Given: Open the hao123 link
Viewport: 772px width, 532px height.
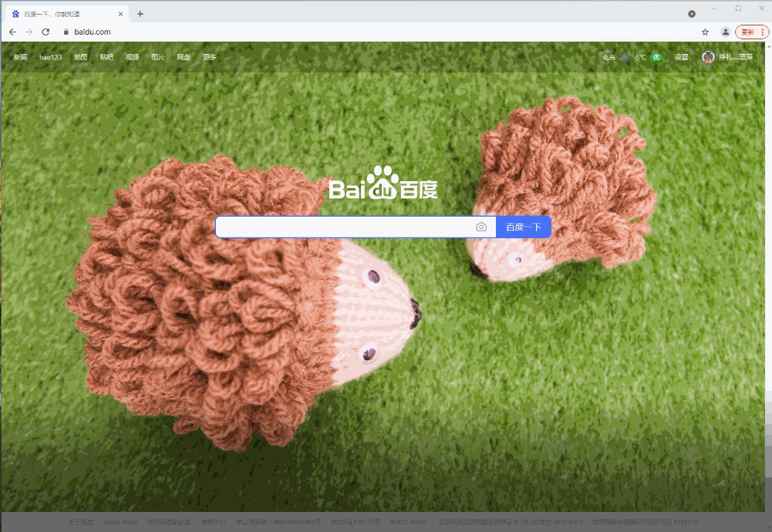Looking at the screenshot, I should [51, 57].
